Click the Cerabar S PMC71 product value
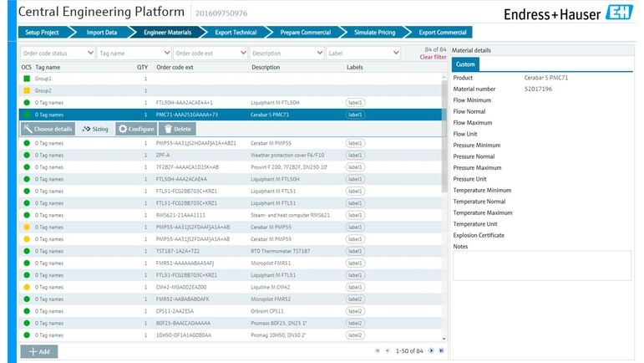This screenshot has height=363, width=644. (545, 78)
